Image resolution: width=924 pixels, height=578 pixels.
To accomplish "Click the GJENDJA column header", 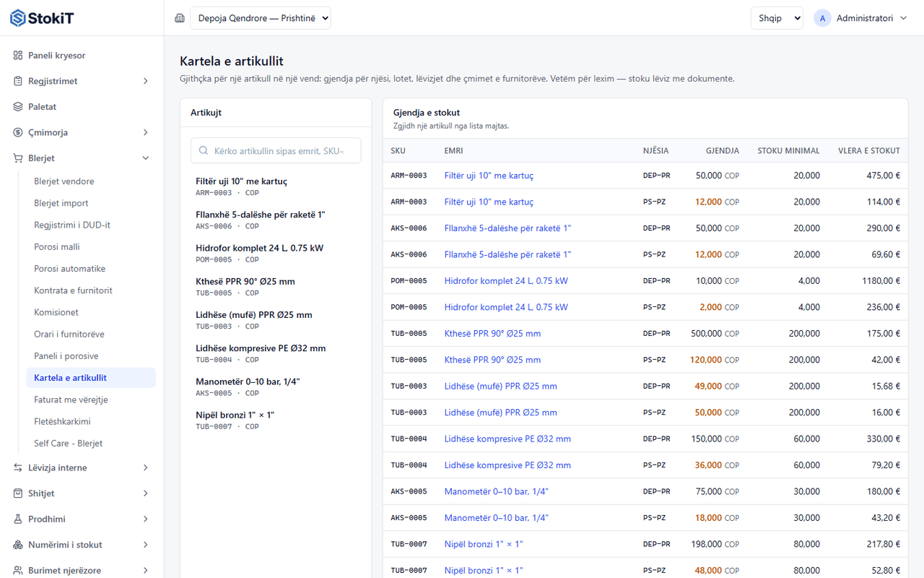I will [x=723, y=151].
